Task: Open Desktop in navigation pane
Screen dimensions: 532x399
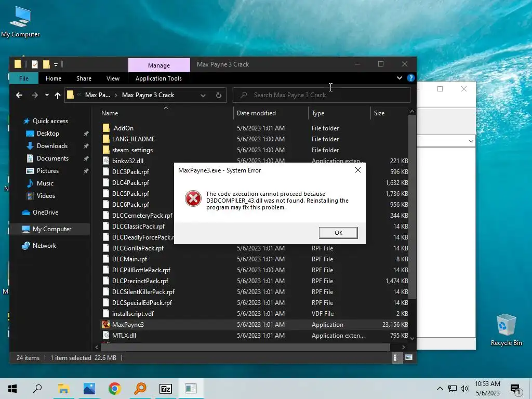Action: tap(48, 134)
